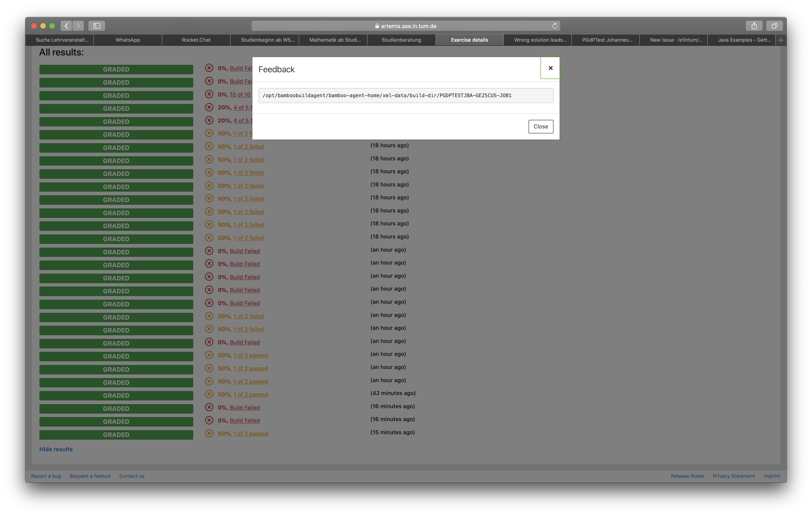Click the warning icon next to a 1 of 2 failed result
This screenshot has height=516, width=812.
pyautogui.click(x=209, y=146)
